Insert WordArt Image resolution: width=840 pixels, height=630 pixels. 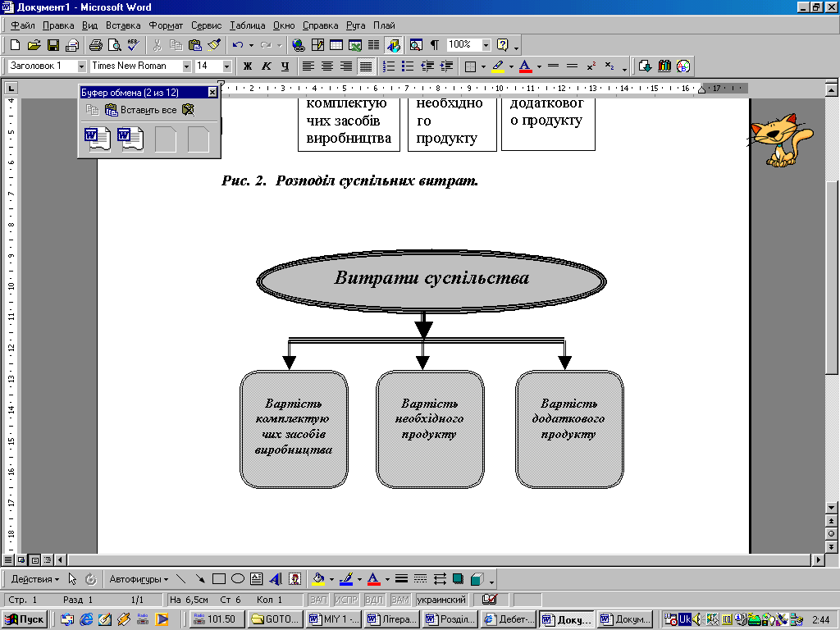coord(276,578)
